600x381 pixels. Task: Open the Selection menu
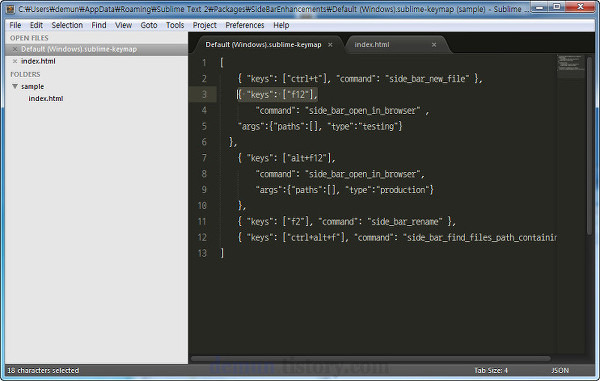(x=67, y=25)
